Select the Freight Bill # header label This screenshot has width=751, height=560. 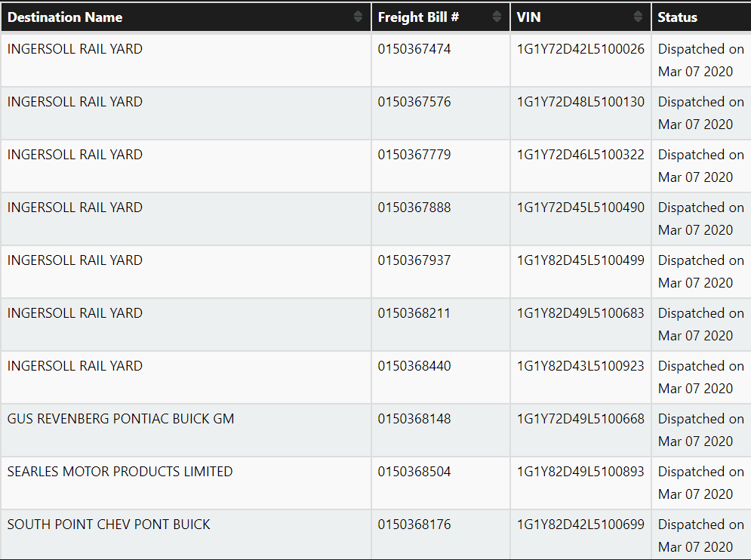419,17
